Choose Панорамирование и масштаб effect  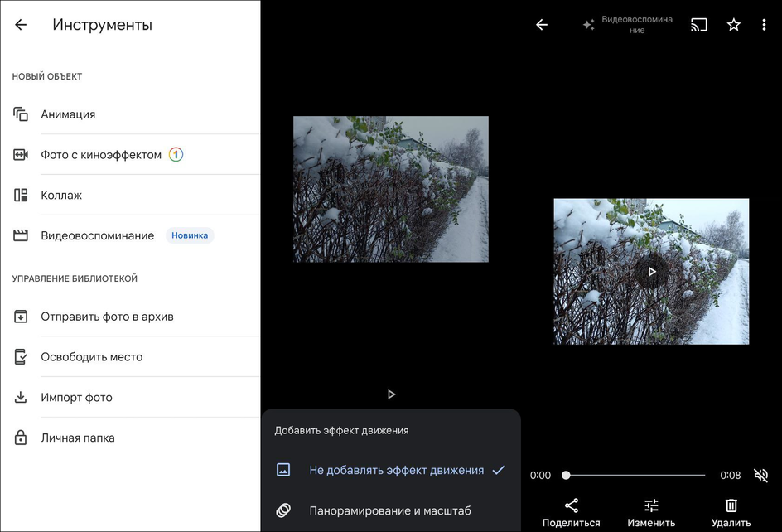tap(390, 510)
